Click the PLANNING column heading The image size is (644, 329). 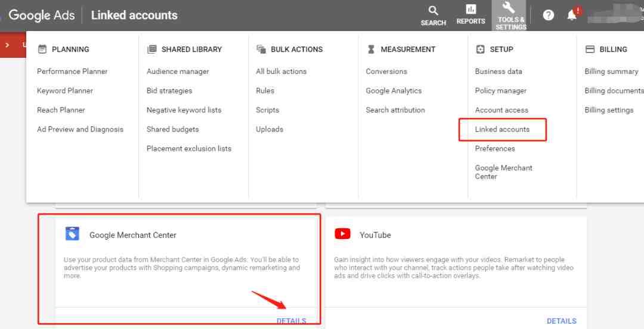pos(70,49)
